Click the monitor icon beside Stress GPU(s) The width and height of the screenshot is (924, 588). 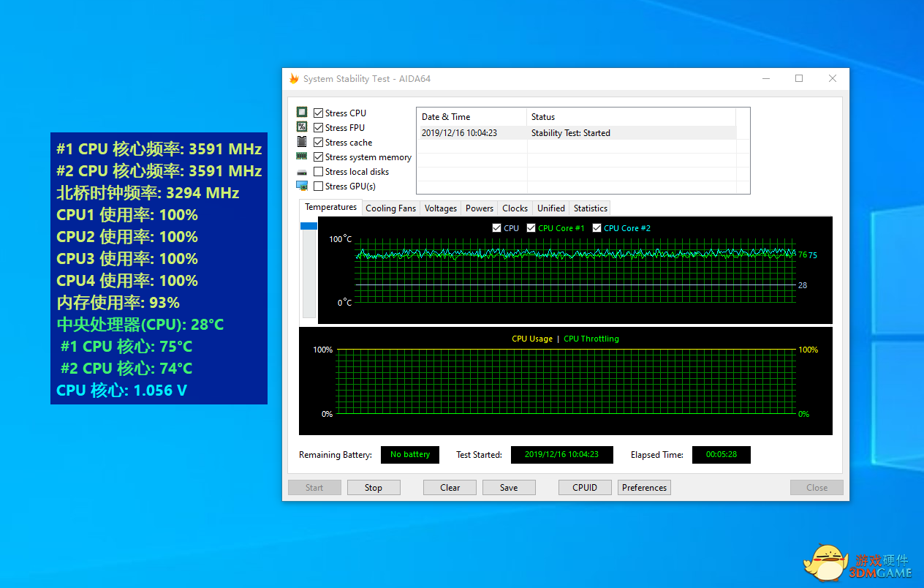point(302,186)
